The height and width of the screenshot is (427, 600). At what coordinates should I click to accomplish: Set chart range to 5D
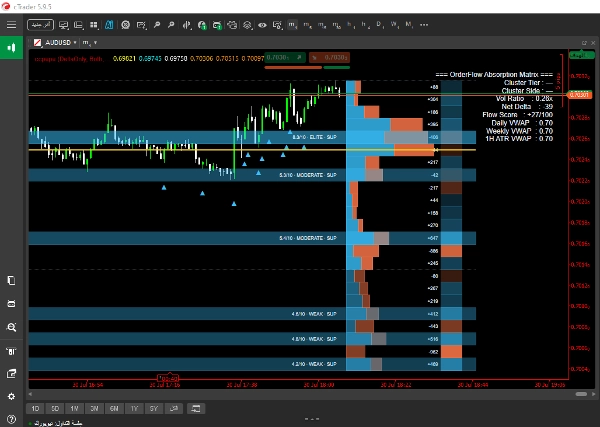[x=55, y=409]
